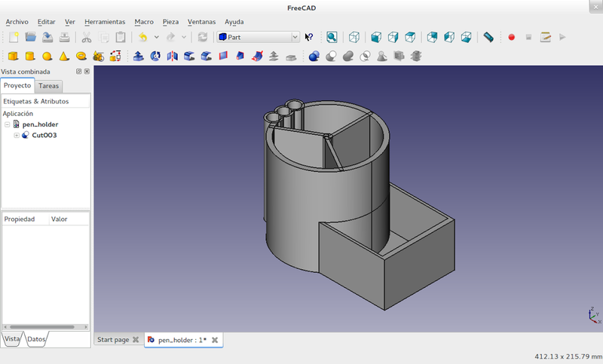This screenshot has width=603, height=364.
Task: Open the undo history dropdown arrow
Action: tap(156, 37)
